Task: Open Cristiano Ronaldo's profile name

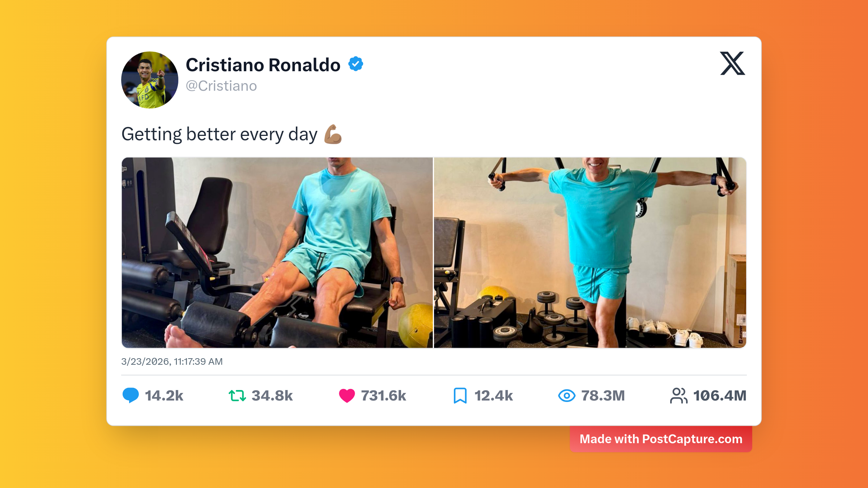Action: [x=263, y=65]
